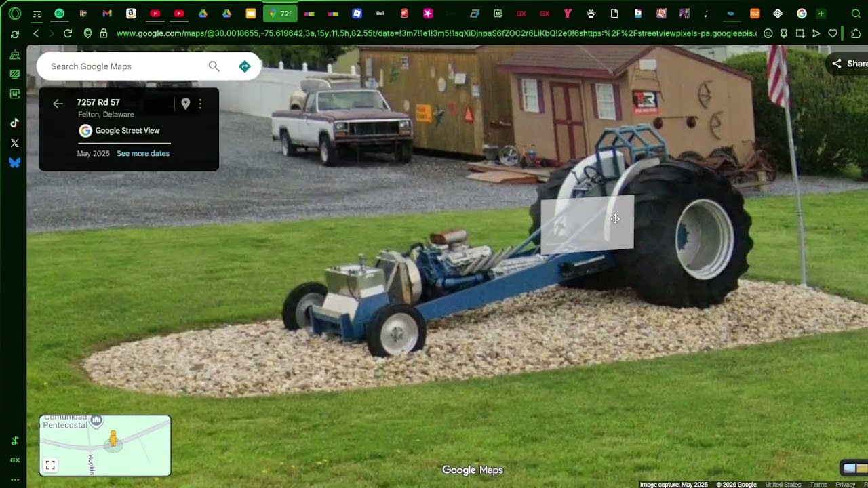The width and height of the screenshot is (868, 488).
Task: View site security lock info
Action: pyautogui.click(x=104, y=33)
